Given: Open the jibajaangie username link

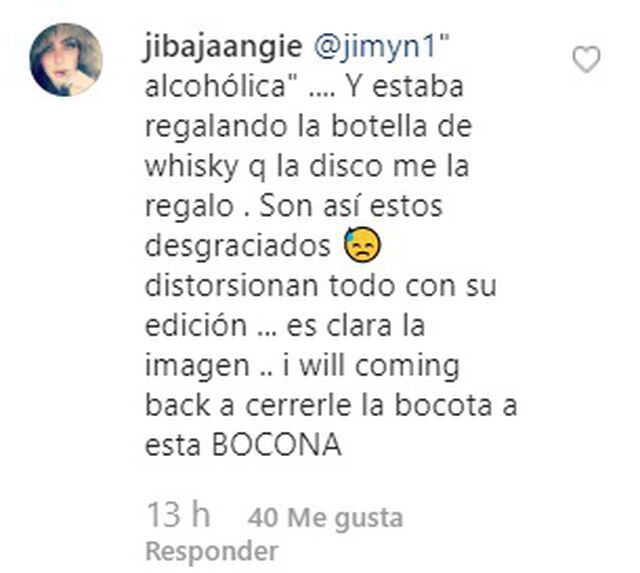Looking at the screenshot, I should click(223, 47).
